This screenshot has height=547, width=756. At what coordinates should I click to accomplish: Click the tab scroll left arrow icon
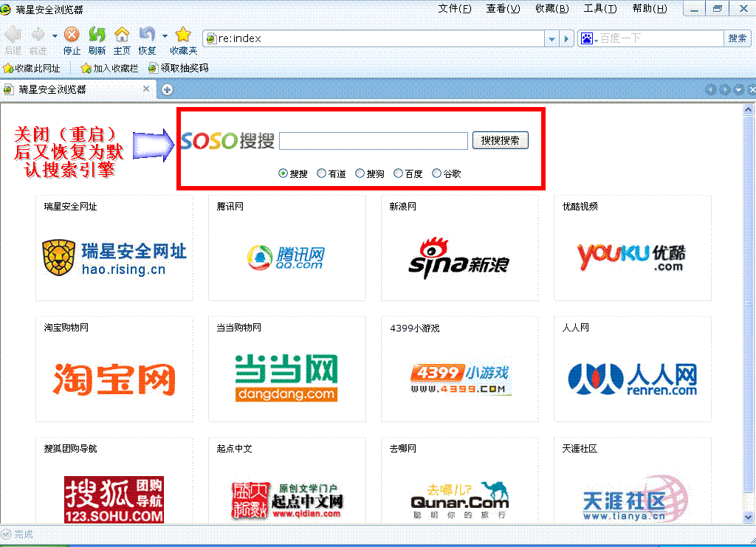[711, 89]
